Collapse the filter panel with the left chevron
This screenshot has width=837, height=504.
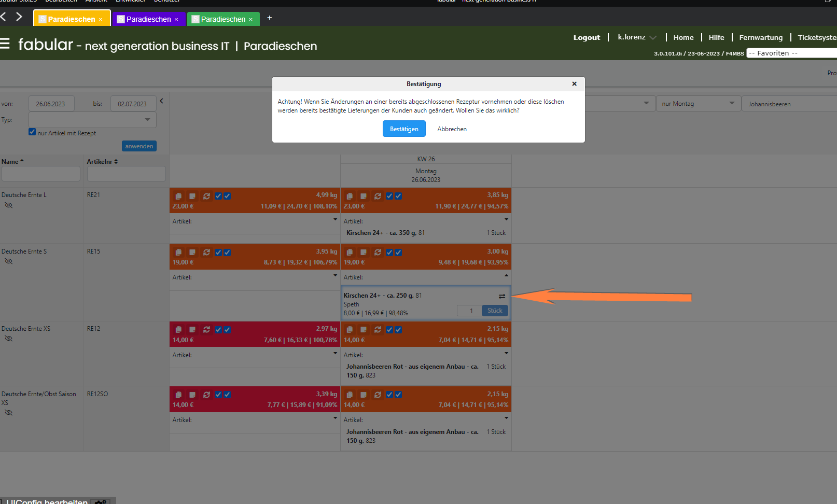click(x=161, y=101)
